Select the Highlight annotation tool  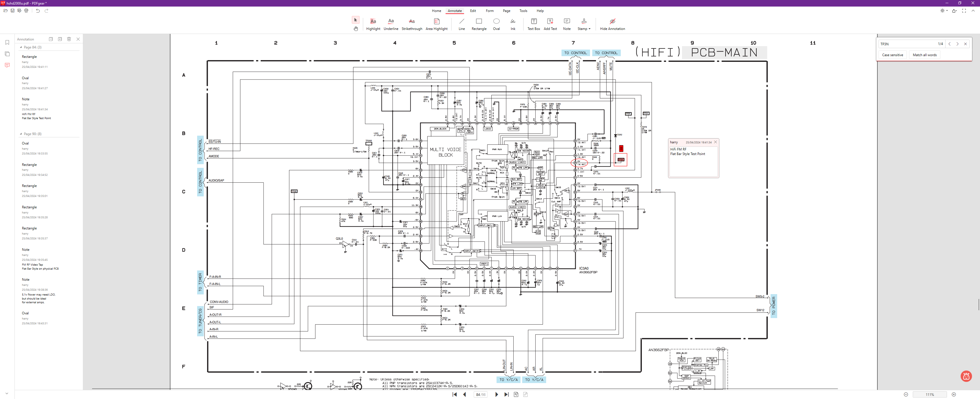(x=373, y=24)
